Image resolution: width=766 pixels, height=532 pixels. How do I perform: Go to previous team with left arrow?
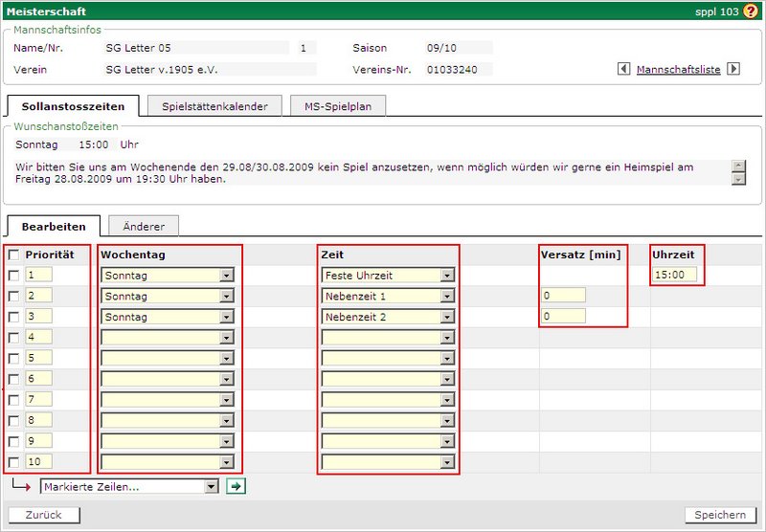click(x=623, y=69)
